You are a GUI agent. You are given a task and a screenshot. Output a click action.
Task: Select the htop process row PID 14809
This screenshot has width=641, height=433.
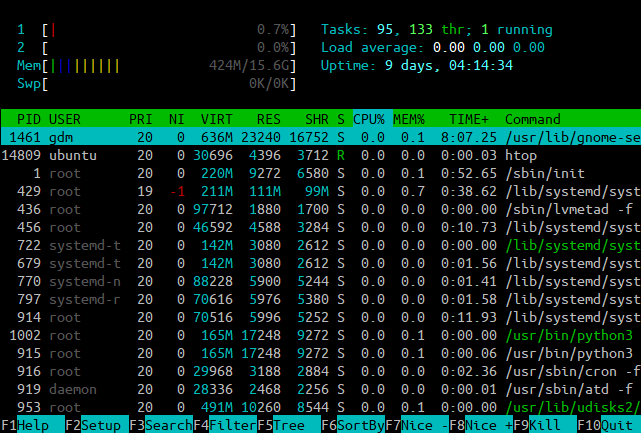point(320,155)
